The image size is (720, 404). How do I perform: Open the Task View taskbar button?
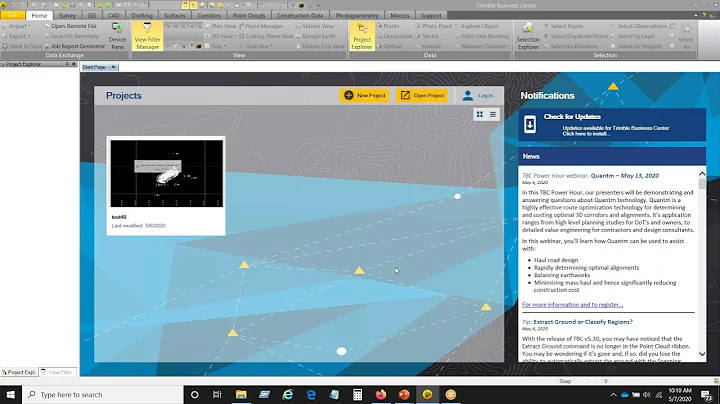(x=217, y=394)
